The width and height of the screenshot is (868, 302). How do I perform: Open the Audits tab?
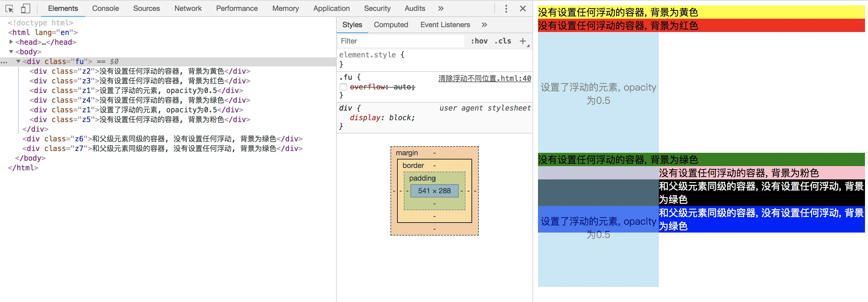[x=415, y=8]
